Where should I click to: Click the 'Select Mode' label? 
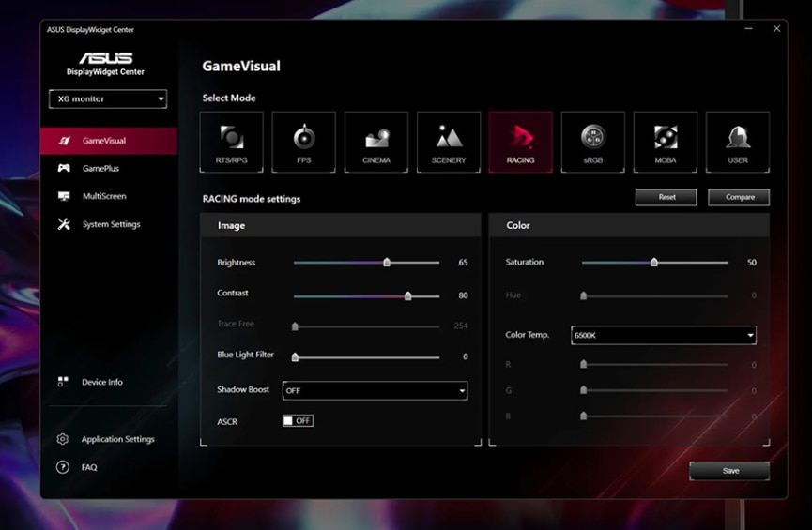coord(229,98)
